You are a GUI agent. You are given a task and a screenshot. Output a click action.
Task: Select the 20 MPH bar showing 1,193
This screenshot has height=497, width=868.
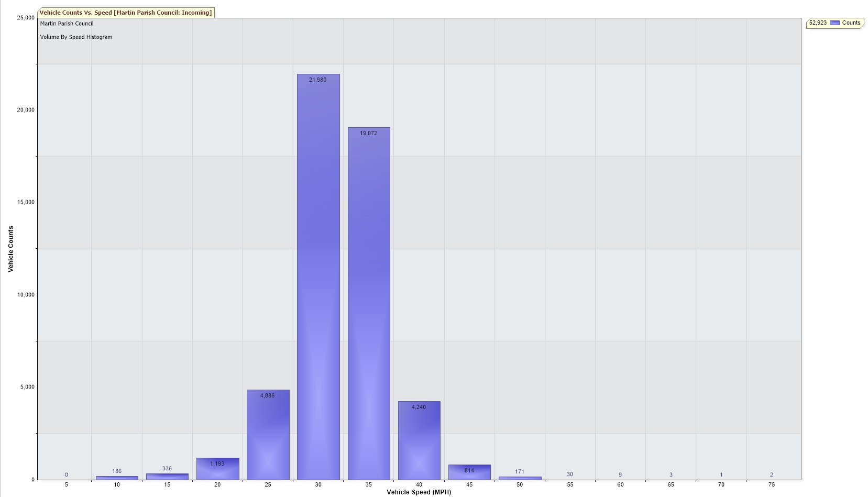click(x=218, y=469)
